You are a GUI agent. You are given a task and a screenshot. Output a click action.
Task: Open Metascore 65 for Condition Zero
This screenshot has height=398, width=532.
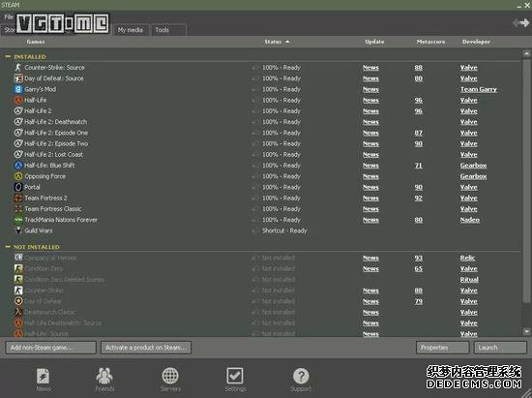(418, 268)
